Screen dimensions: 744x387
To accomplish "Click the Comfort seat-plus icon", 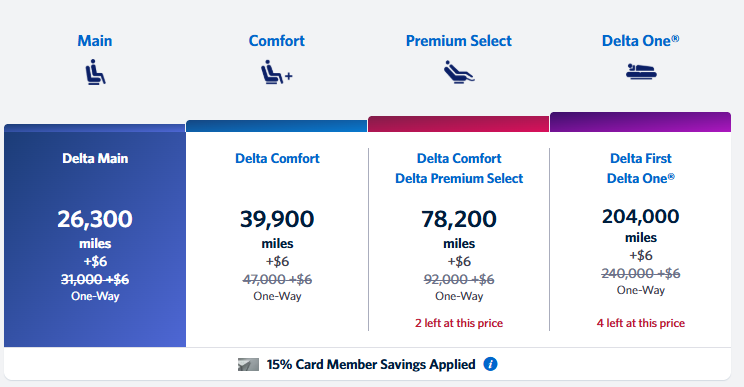I will pyautogui.click(x=277, y=72).
